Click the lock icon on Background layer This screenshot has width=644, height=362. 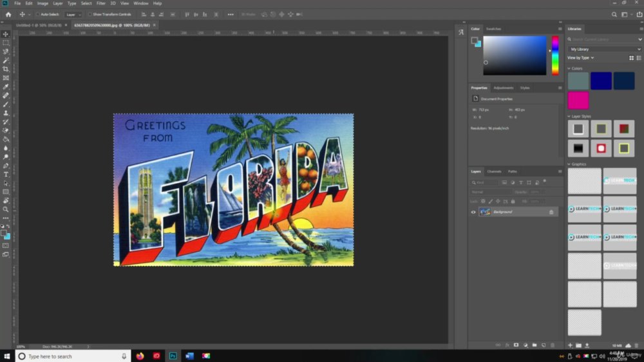tap(551, 212)
